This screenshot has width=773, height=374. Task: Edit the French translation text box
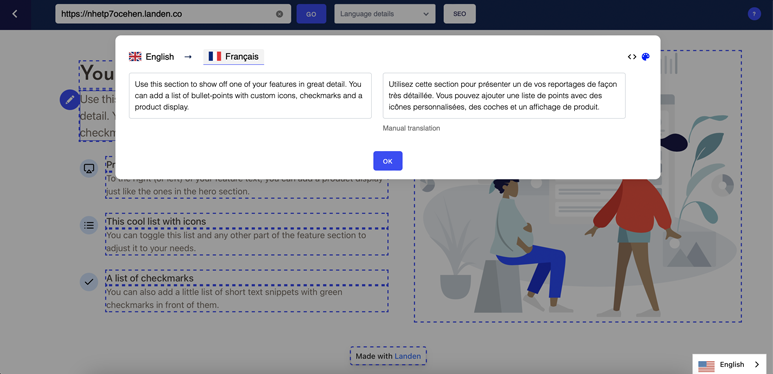point(504,96)
